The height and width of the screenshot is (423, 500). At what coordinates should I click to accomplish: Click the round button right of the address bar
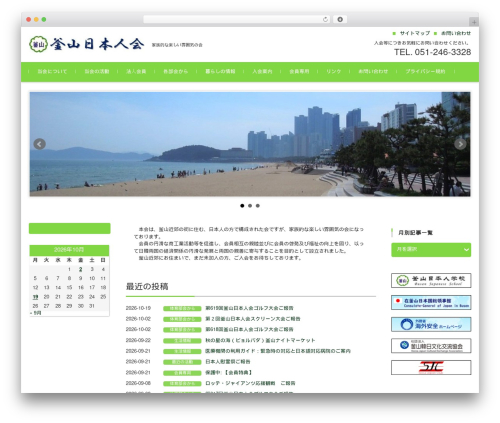[x=340, y=19]
